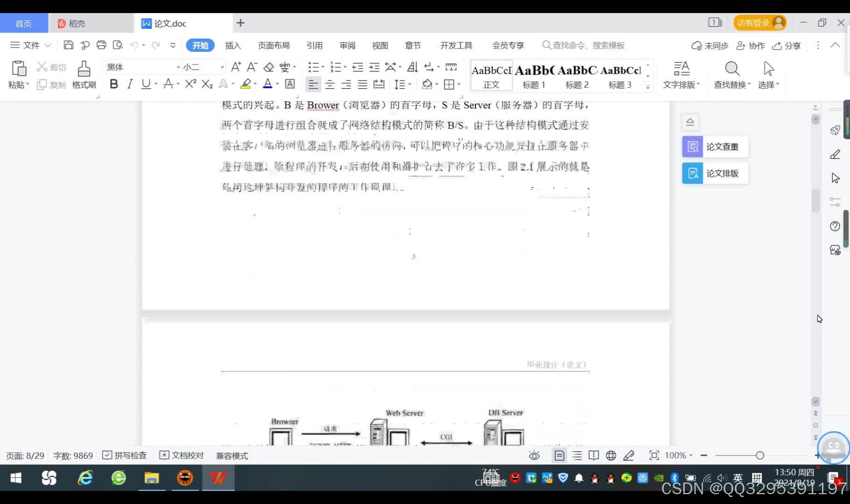Set paragraph to align right
Image resolution: width=850 pixels, height=504 pixels.
click(x=346, y=84)
